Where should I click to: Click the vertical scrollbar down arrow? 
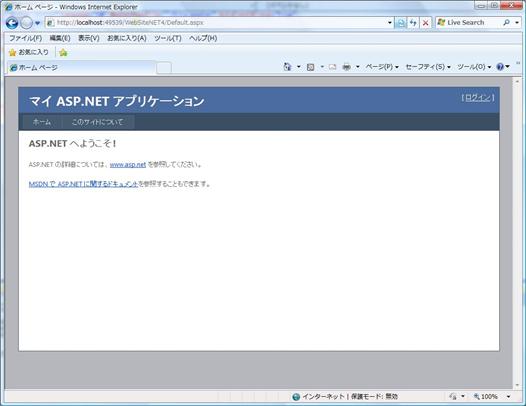517,385
